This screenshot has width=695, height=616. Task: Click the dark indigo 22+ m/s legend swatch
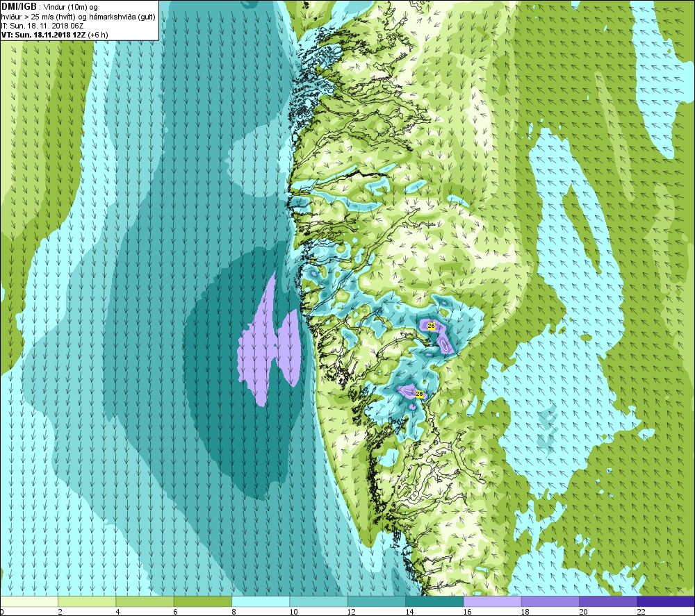[666, 601]
